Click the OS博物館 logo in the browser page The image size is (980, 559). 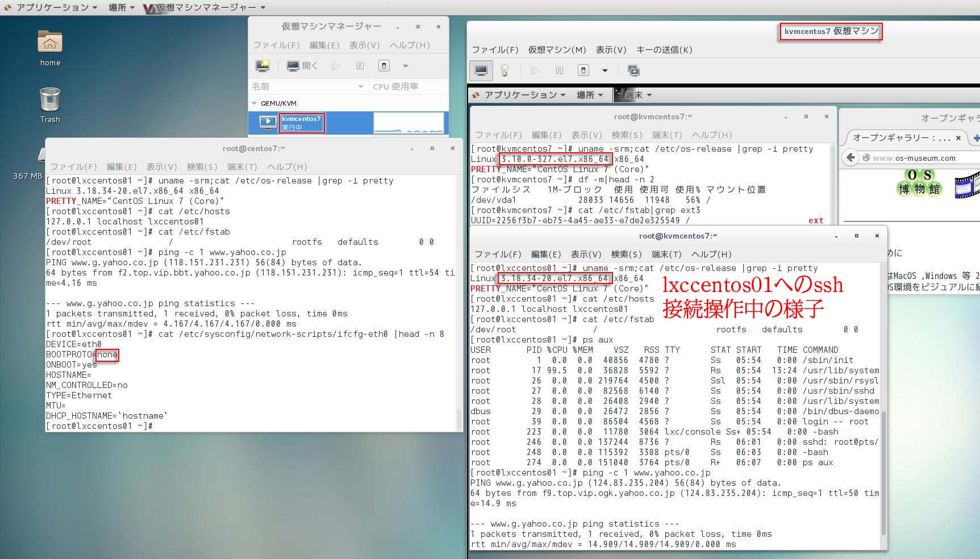coord(919,183)
